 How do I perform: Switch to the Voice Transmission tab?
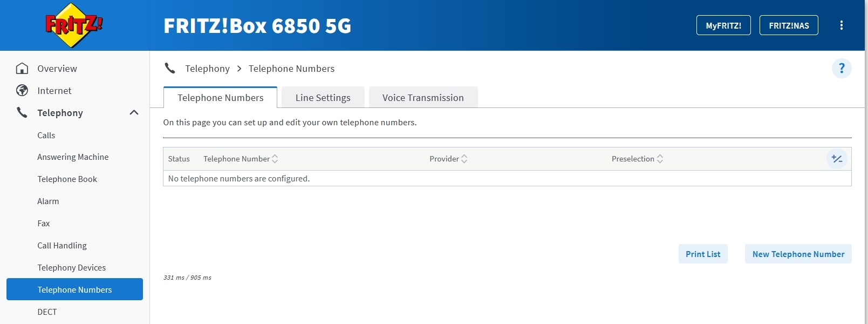(423, 98)
